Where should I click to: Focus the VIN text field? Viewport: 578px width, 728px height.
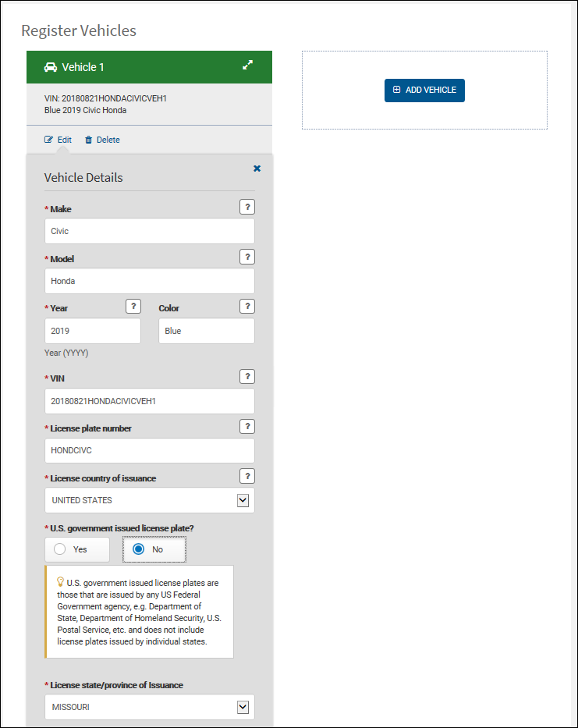click(150, 401)
